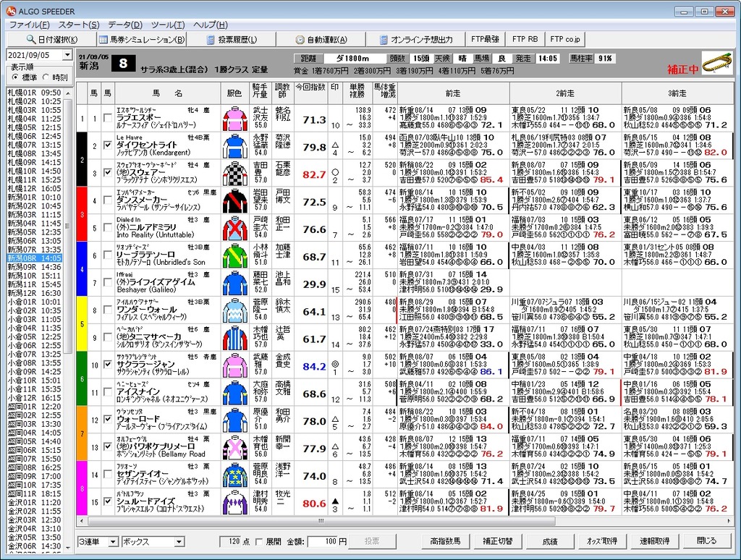Open the date dropdown 2021/09/05
Screen dimensions: 741x560
click(67, 55)
